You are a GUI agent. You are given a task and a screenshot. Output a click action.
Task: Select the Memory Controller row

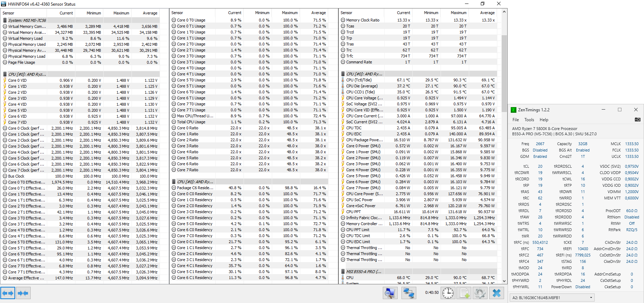tap(418, 224)
